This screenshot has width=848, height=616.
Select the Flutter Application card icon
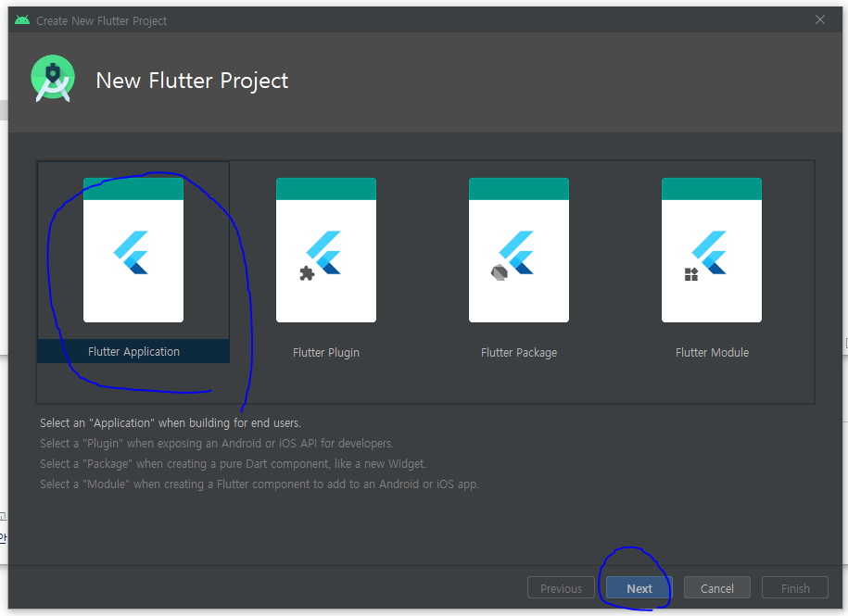point(133,250)
